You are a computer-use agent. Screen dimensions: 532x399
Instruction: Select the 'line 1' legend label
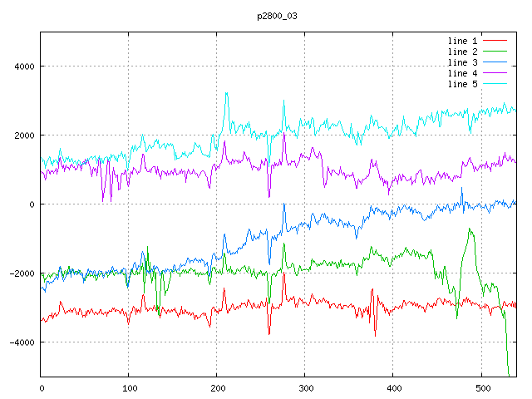(463, 41)
